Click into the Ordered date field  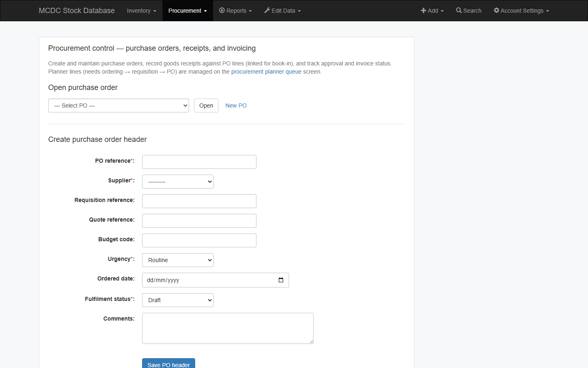coord(216,280)
